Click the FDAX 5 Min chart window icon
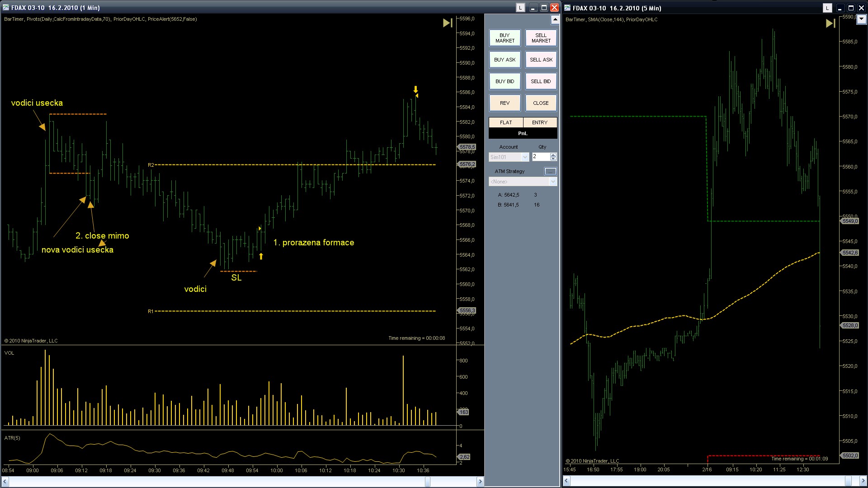 click(x=567, y=8)
